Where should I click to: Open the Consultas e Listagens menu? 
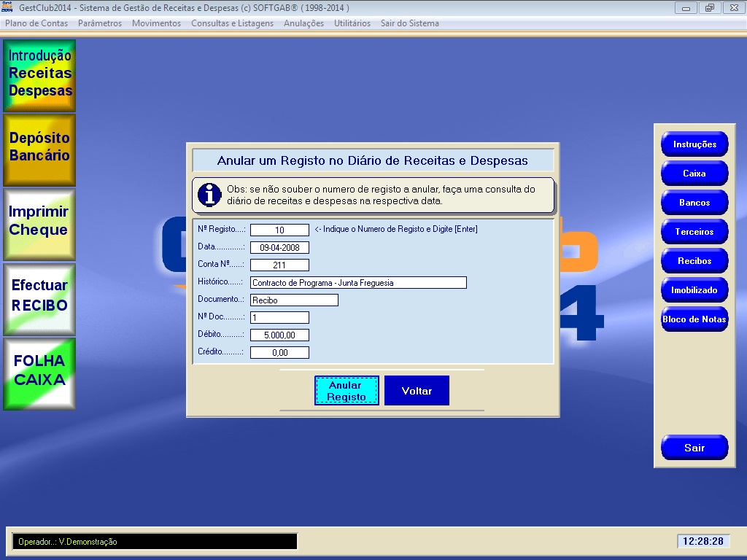pos(232,23)
